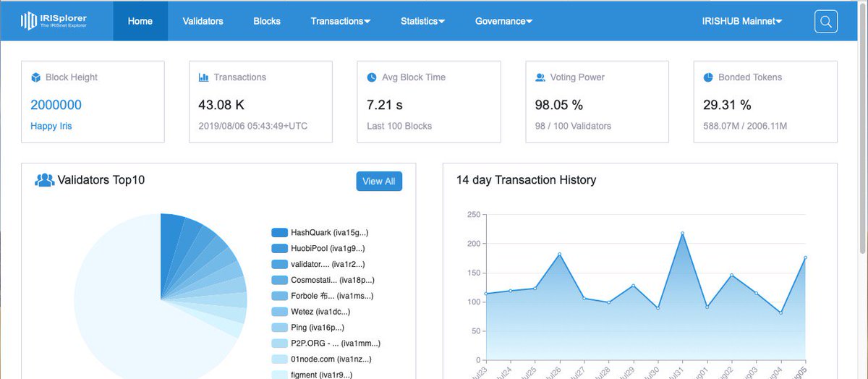Click the Last 100 Blocks caption
Screen dimensions: 868x379
399,126
